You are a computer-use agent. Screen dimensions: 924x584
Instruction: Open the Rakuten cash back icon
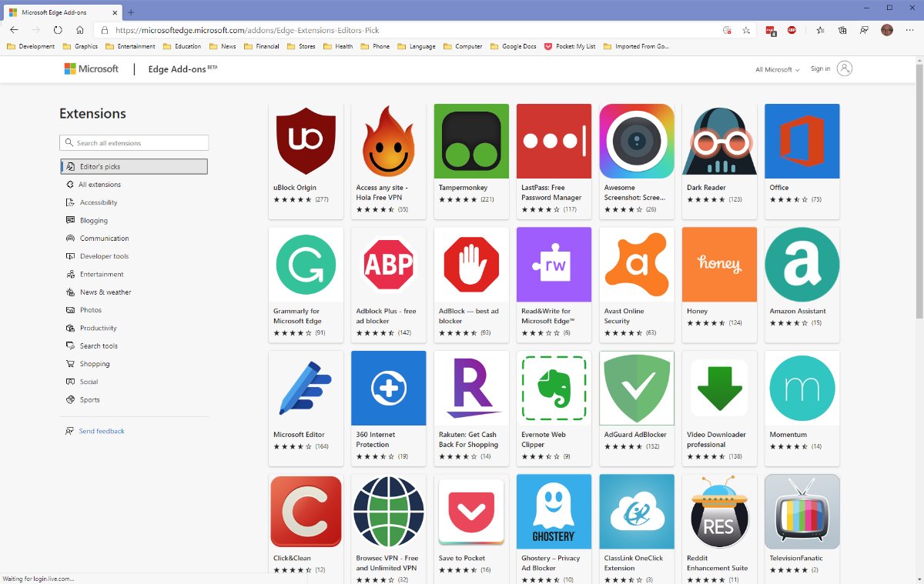click(471, 389)
